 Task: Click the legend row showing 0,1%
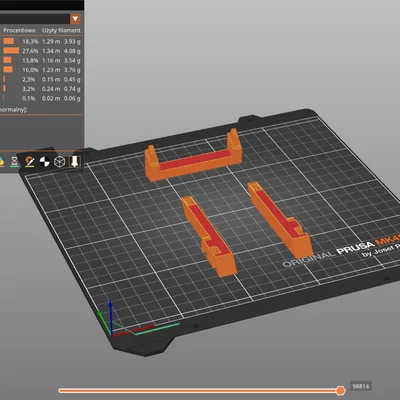tap(41, 98)
